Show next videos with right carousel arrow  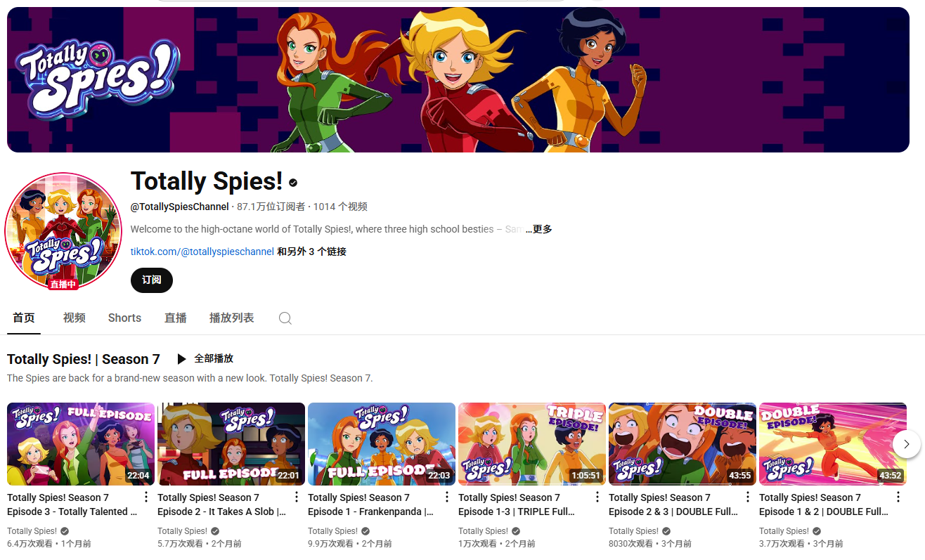tap(907, 444)
